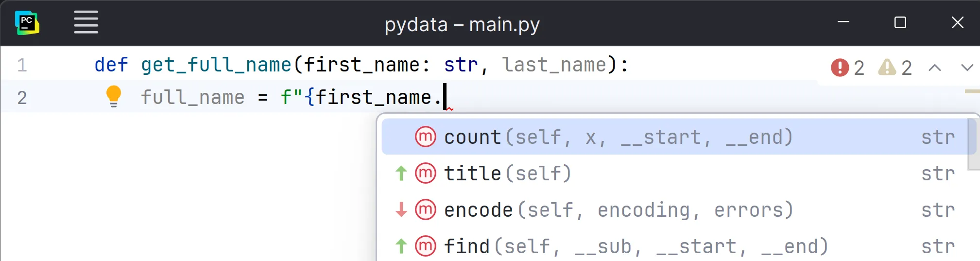Click the green up arrow beside title
980x261 pixels.
(401, 174)
